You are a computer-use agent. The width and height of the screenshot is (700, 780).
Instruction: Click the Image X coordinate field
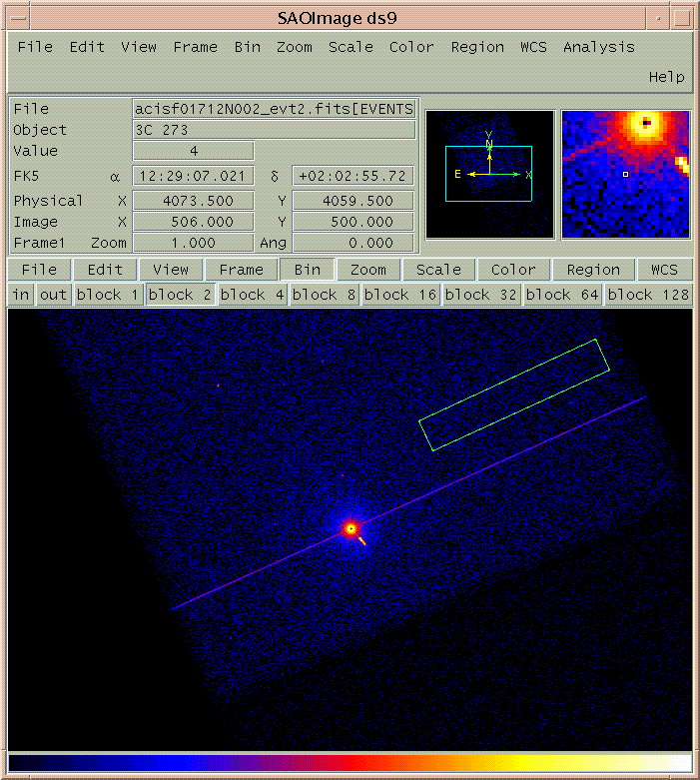pos(194,222)
